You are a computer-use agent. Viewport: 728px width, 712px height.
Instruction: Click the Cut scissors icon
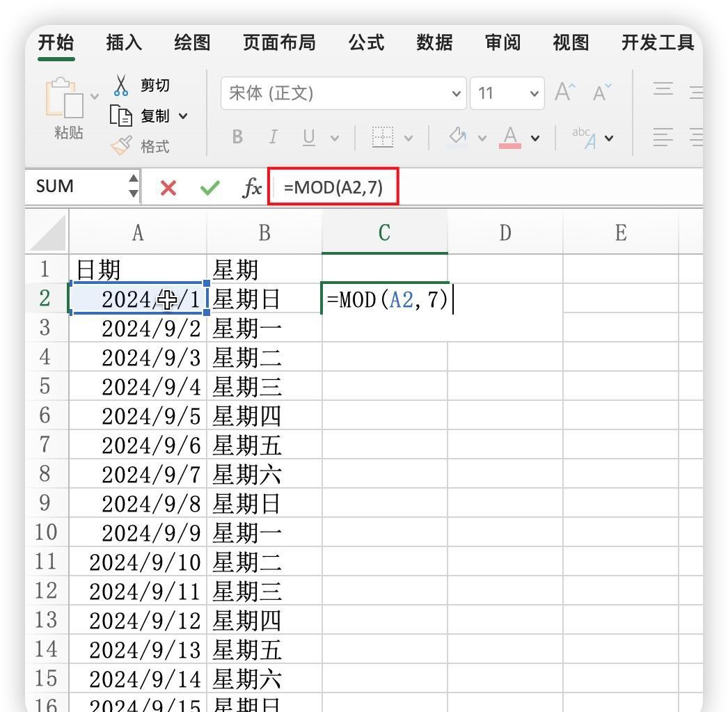pyautogui.click(x=120, y=86)
